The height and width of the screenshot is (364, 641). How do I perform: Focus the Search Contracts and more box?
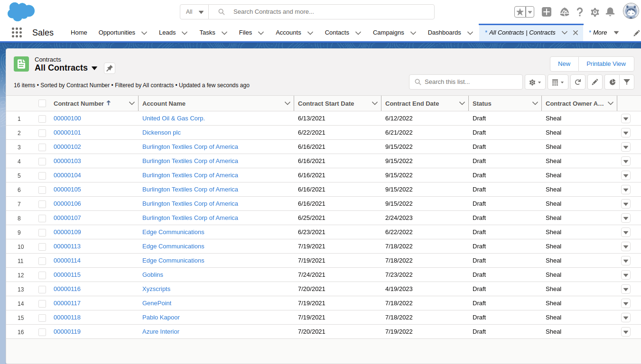(x=321, y=12)
